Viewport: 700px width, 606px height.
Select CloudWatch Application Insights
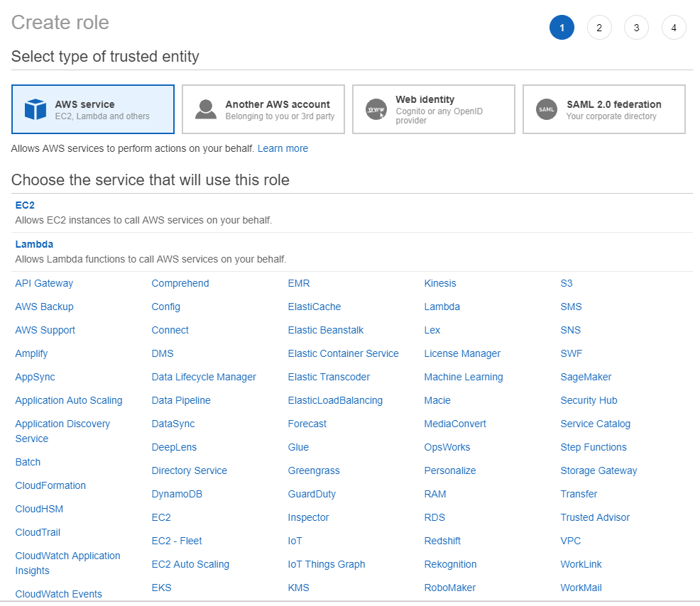tap(68, 563)
